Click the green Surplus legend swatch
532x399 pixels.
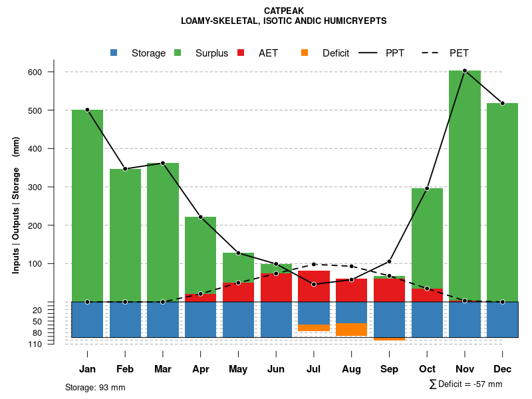point(178,53)
